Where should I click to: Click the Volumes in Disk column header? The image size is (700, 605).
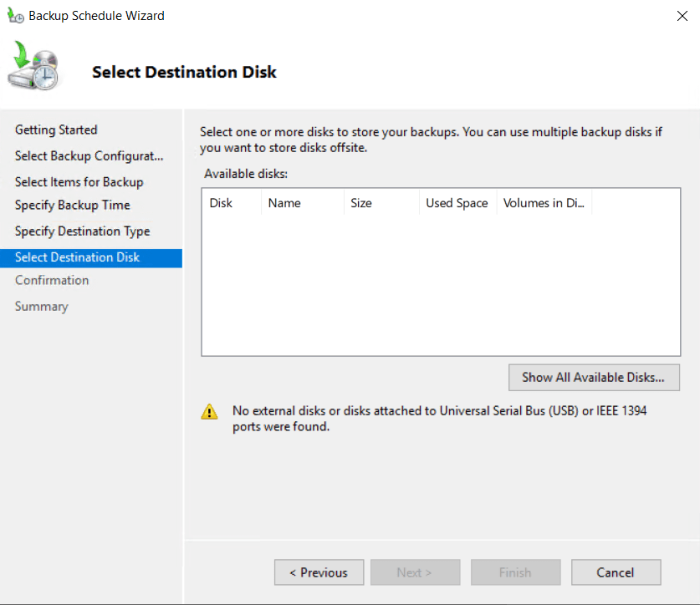point(544,203)
